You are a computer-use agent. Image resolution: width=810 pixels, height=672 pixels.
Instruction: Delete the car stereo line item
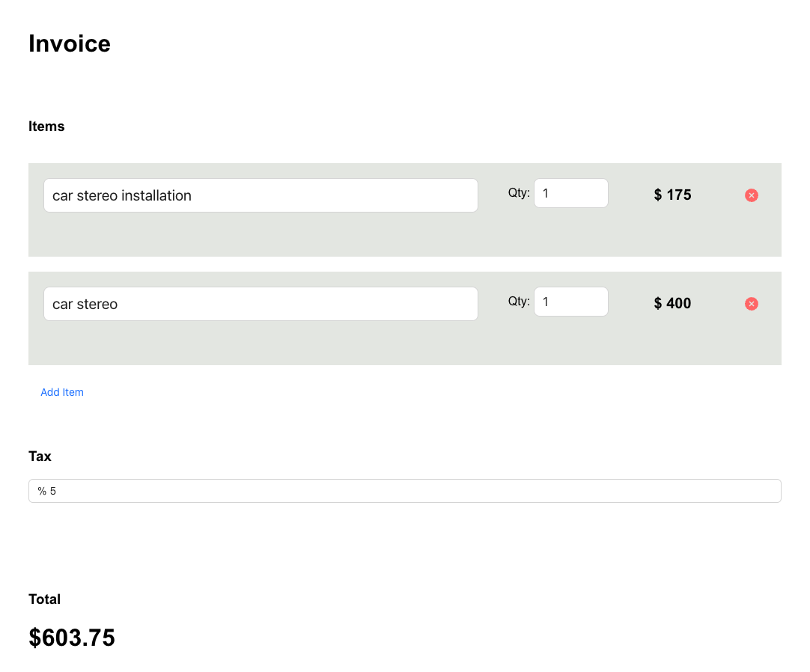[x=752, y=304]
